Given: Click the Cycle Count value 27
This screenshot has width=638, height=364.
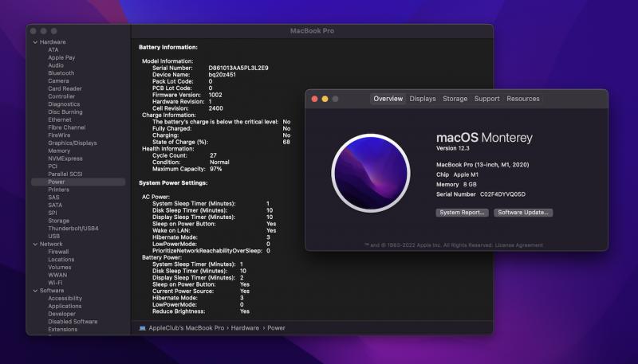Looking at the screenshot, I should coord(213,155).
